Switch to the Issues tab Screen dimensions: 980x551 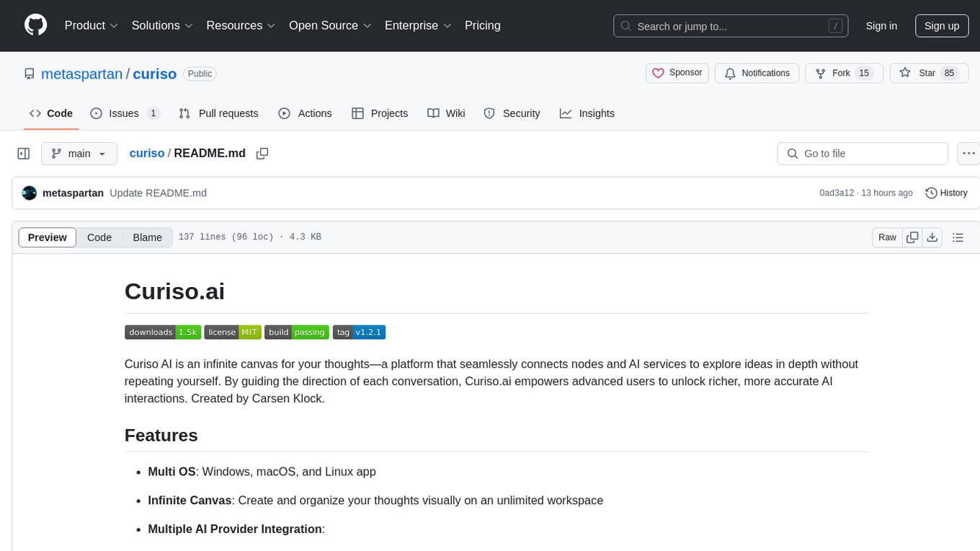click(x=125, y=113)
